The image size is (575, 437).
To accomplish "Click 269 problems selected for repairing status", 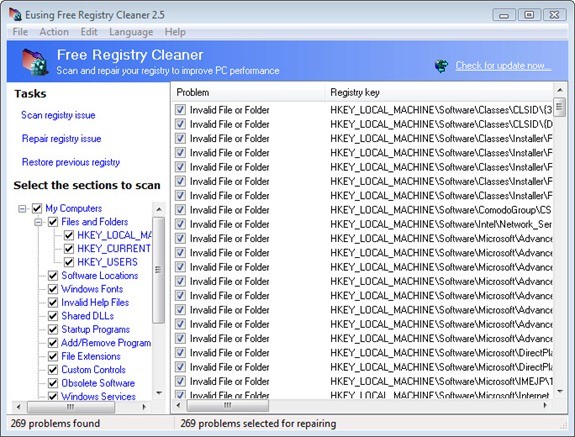I will (258, 423).
